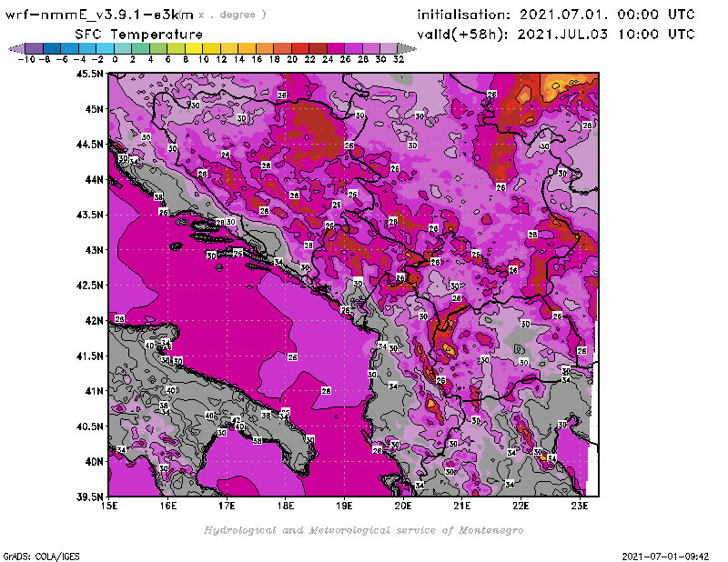Click the longitude axis label 18E
Screen dimensions: 728x562
pyautogui.click(x=286, y=506)
